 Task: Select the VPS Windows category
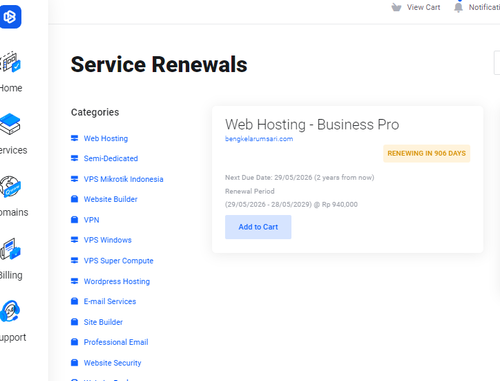point(107,240)
